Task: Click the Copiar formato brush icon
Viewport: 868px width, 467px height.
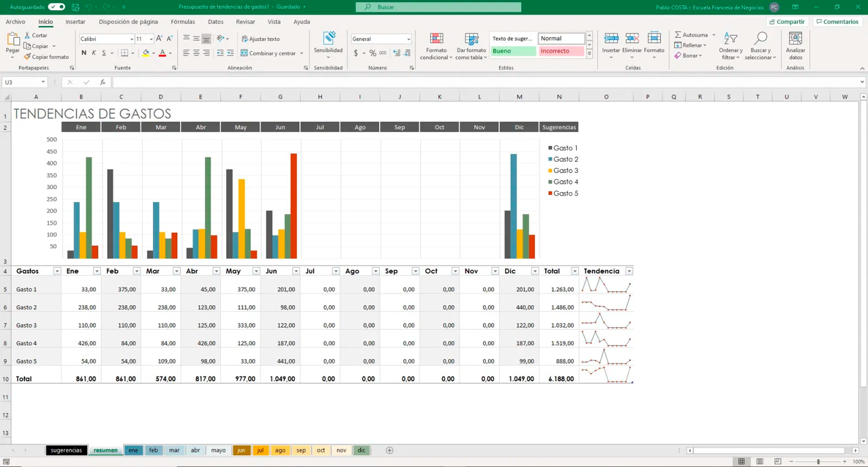Action: pyautogui.click(x=27, y=57)
